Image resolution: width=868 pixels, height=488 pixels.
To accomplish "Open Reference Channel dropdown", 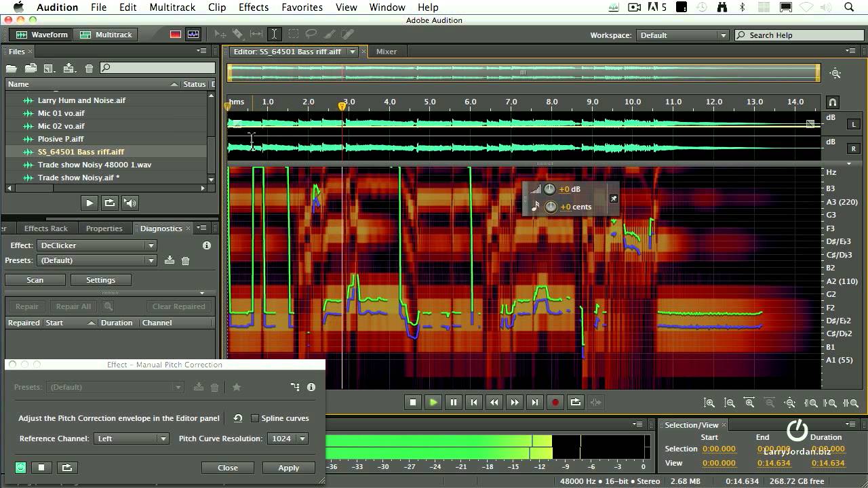I will click(x=132, y=439).
